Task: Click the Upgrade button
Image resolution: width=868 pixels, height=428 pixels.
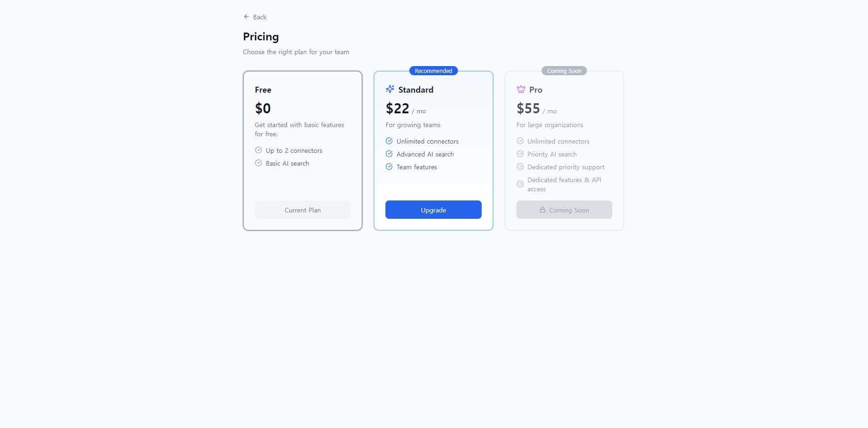Action: point(433,210)
